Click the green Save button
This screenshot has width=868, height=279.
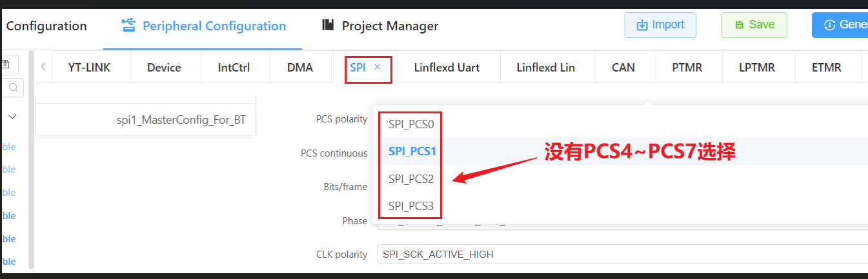[x=754, y=25]
